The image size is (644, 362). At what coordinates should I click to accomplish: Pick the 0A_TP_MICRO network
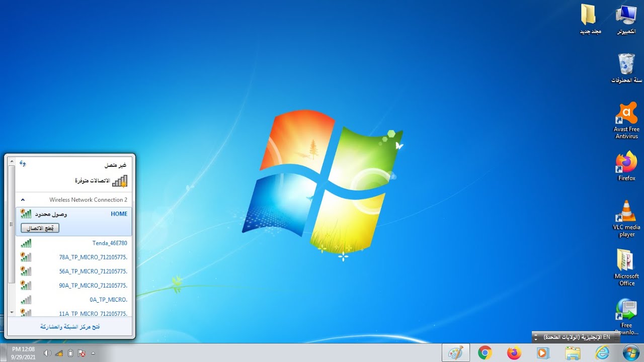tap(74, 299)
